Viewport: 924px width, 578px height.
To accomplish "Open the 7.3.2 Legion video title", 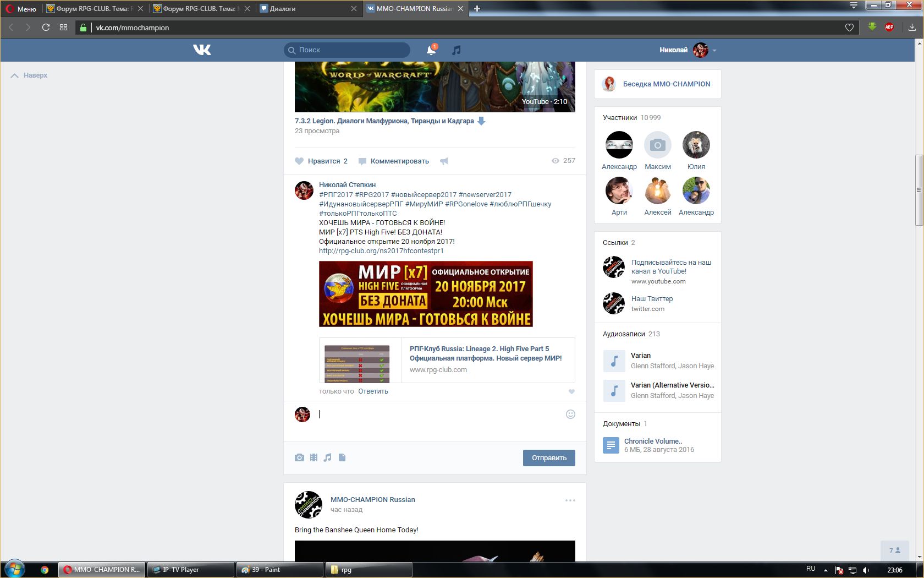I will coord(384,121).
